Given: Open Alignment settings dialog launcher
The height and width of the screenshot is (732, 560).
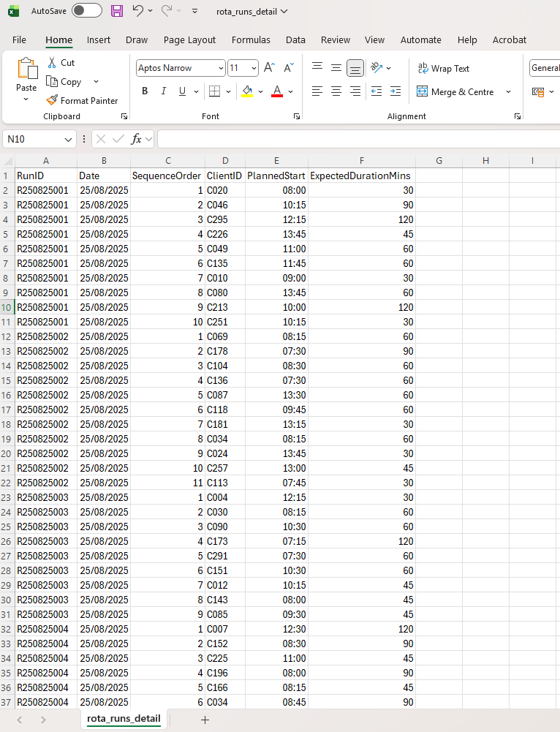Looking at the screenshot, I should point(518,116).
